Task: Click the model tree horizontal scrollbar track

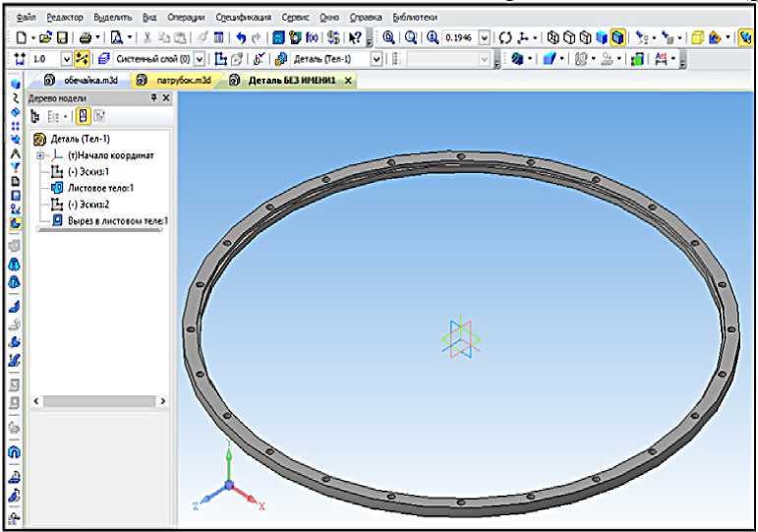Action: 99,401
